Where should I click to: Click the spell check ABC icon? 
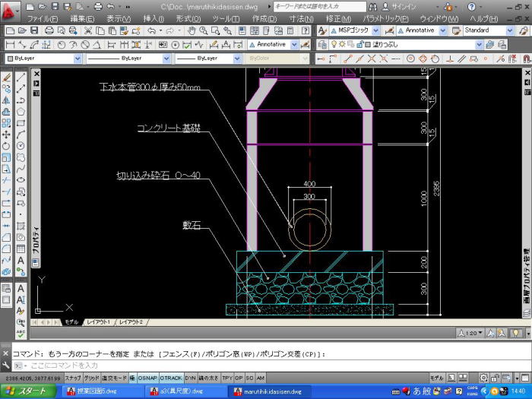point(21,334)
